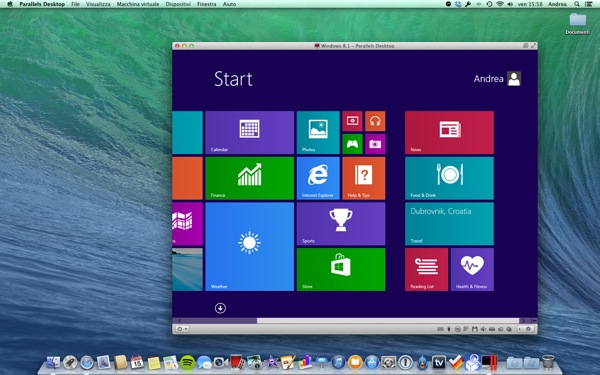Screen dimensions: 600x375
Task: Open Notification Center list icon
Action: pyautogui.click(x=589, y=4)
